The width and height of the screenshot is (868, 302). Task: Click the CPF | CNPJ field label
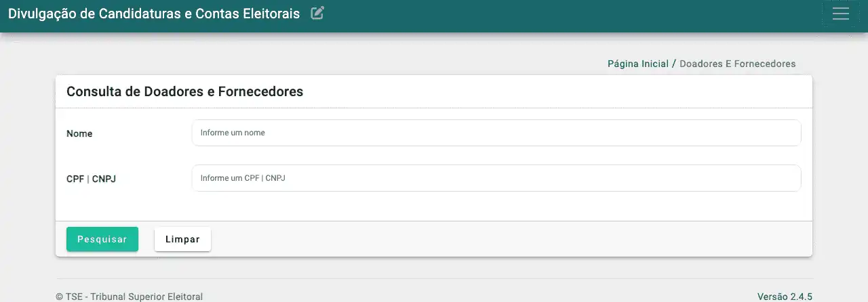pyautogui.click(x=91, y=179)
